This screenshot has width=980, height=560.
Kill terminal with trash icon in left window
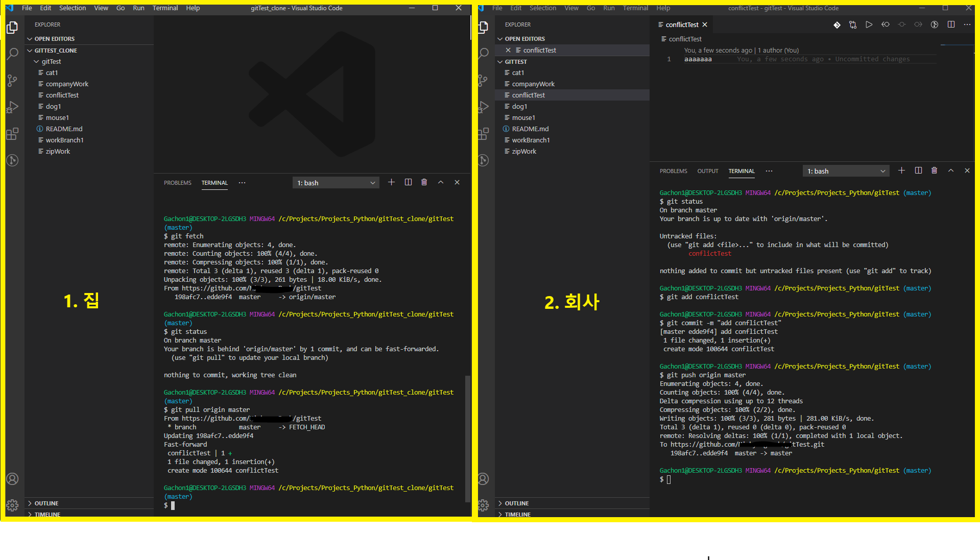424,182
